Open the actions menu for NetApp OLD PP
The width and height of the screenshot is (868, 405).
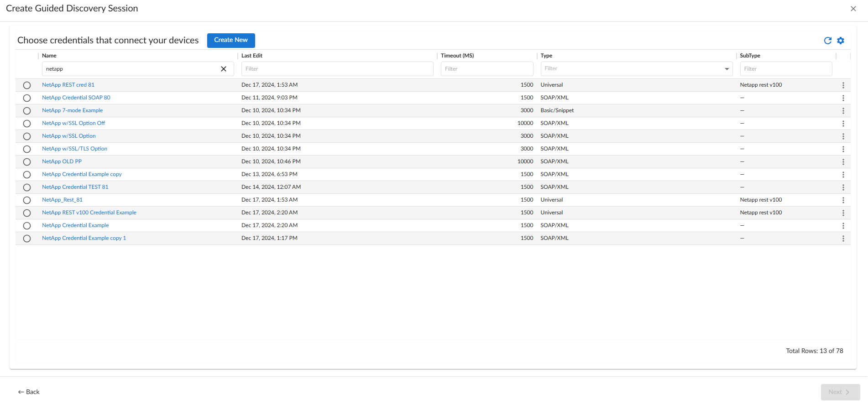coord(843,162)
